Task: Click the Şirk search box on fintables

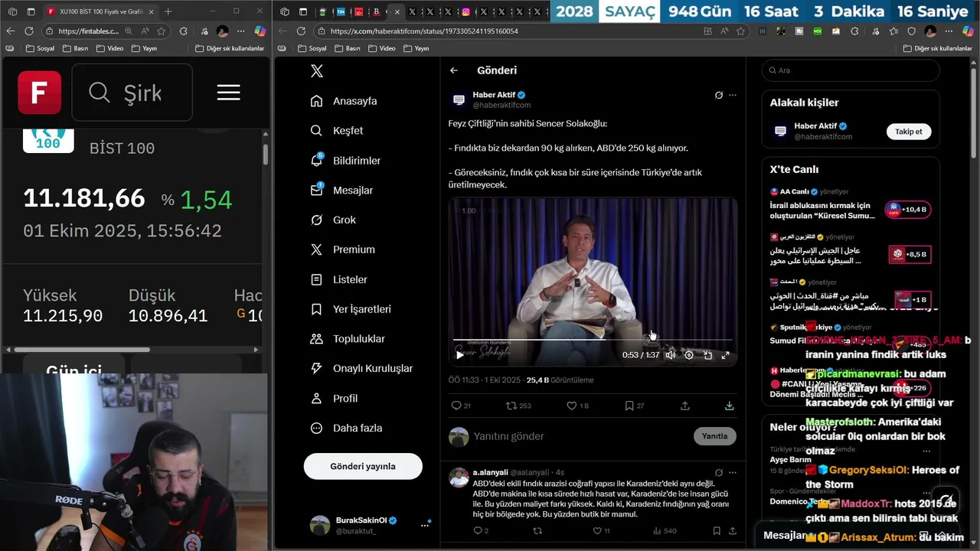Action: click(x=132, y=93)
